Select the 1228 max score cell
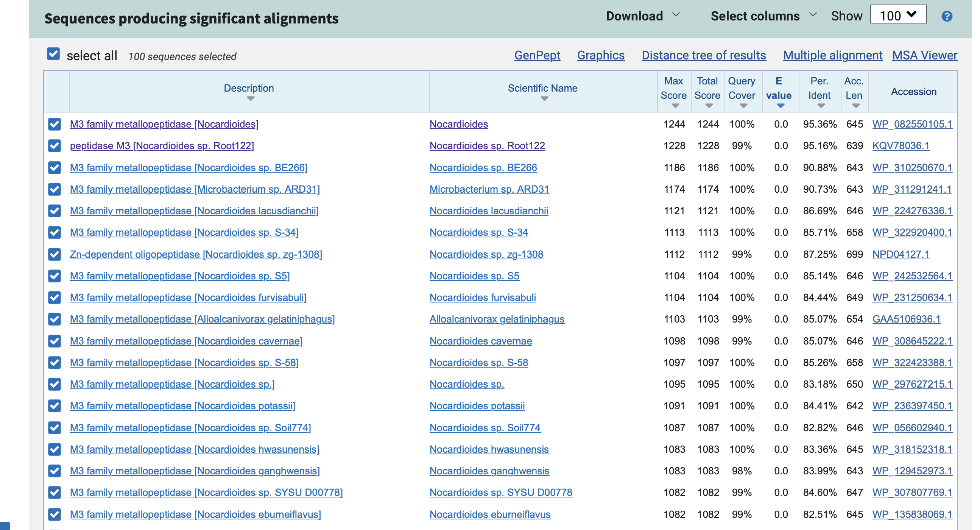 pyautogui.click(x=674, y=146)
